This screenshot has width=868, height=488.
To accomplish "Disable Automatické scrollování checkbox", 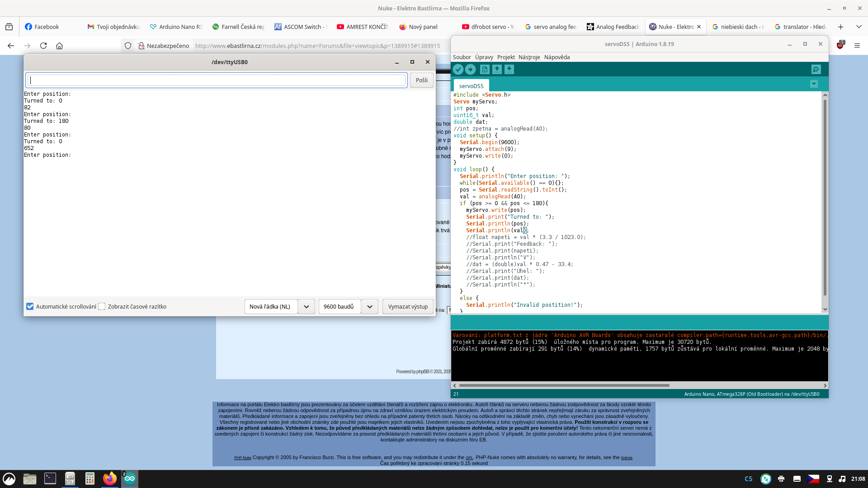I will coord(30,306).
